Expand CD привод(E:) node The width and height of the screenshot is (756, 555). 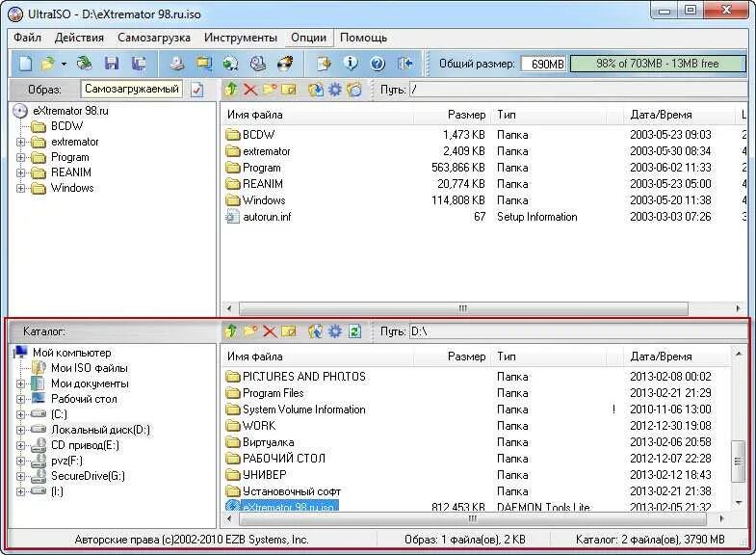[20, 445]
